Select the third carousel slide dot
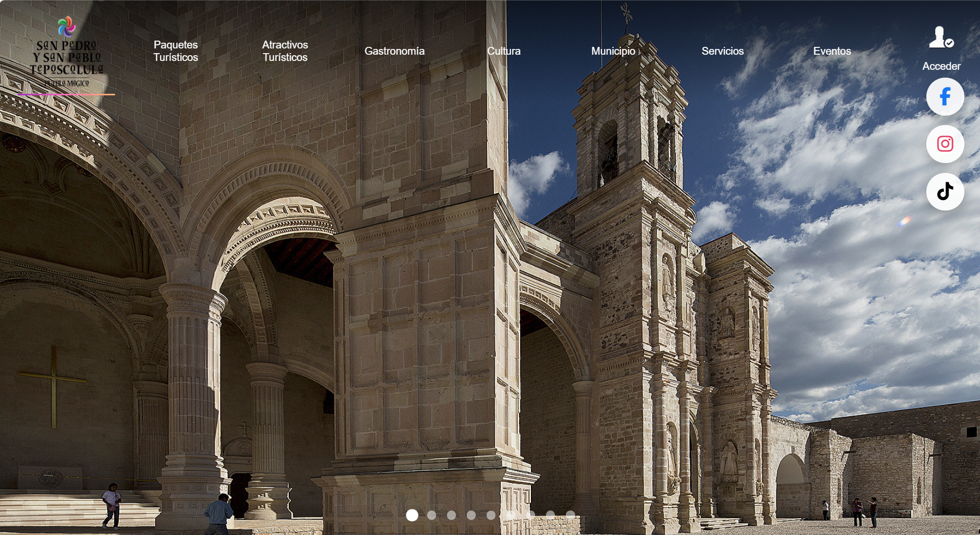 pos(452,515)
